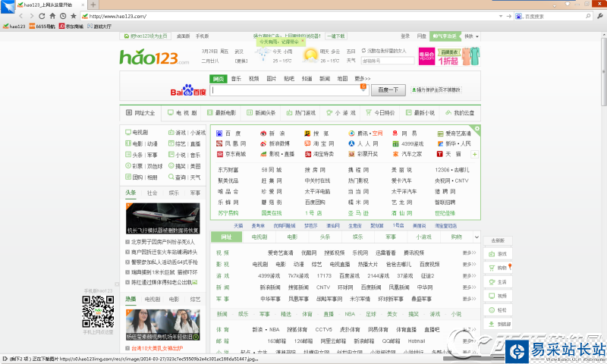The height and width of the screenshot is (364, 607).
Task: Expand the category tabs chevron after 购物
Action: (476, 237)
